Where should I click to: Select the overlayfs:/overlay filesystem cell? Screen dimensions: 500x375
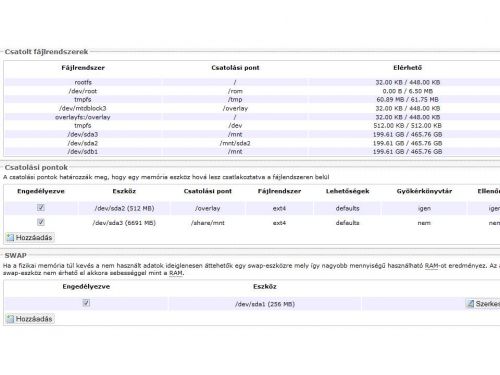83,117
